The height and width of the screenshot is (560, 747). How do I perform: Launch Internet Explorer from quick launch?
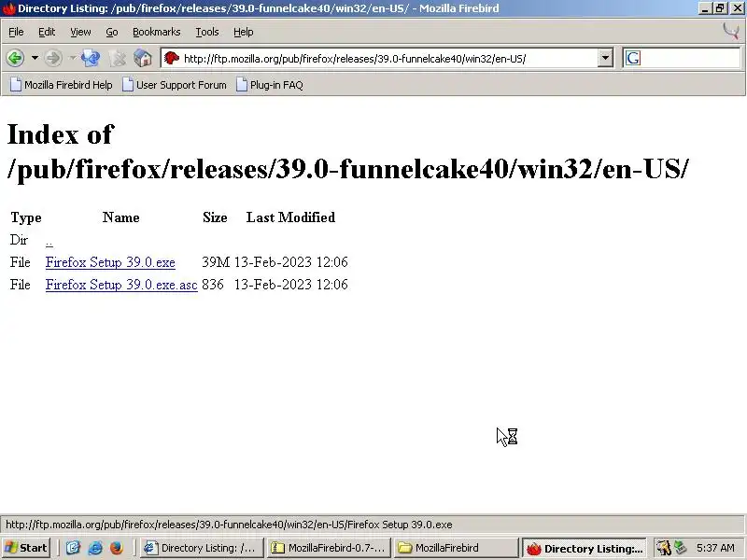(95, 548)
